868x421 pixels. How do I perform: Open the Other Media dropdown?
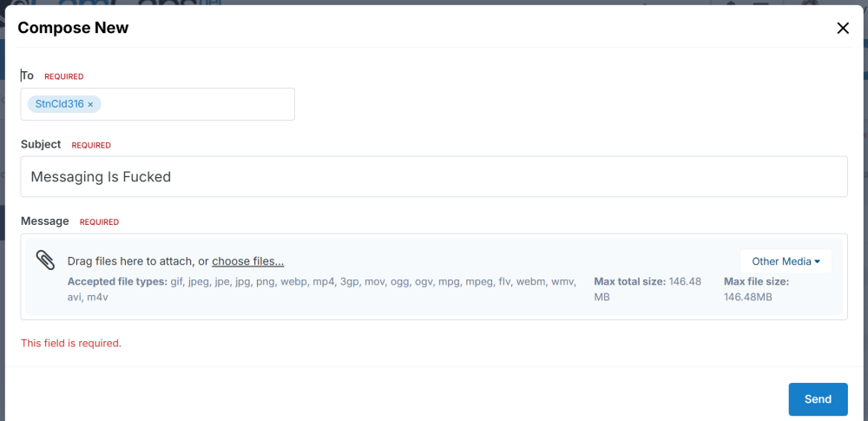[786, 261]
